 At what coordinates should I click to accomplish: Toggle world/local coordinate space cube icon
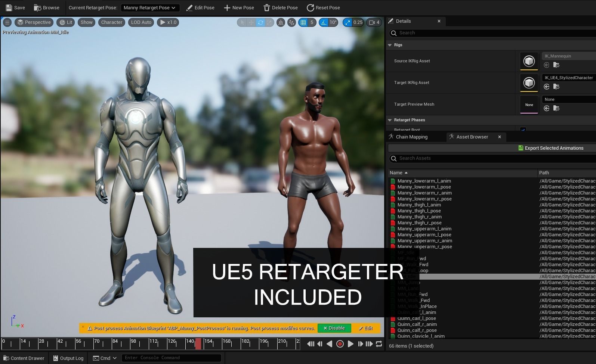point(281,22)
